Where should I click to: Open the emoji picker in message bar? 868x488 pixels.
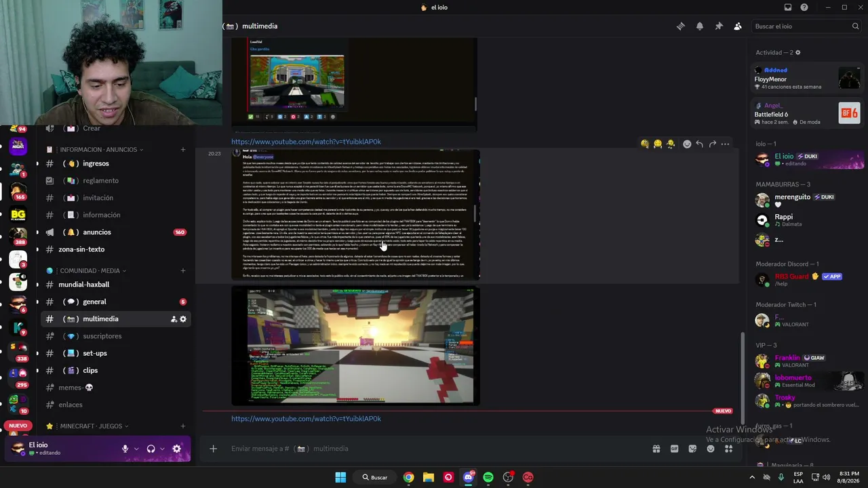click(711, 449)
